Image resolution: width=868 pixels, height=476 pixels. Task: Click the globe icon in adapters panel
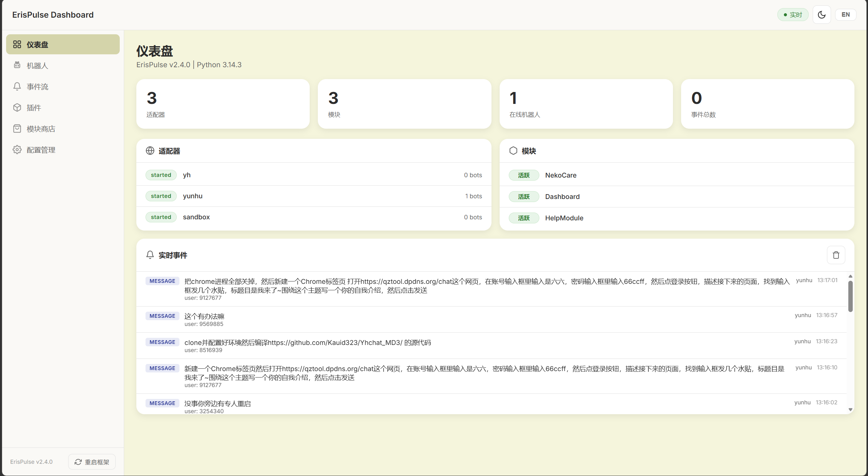(x=150, y=151)
